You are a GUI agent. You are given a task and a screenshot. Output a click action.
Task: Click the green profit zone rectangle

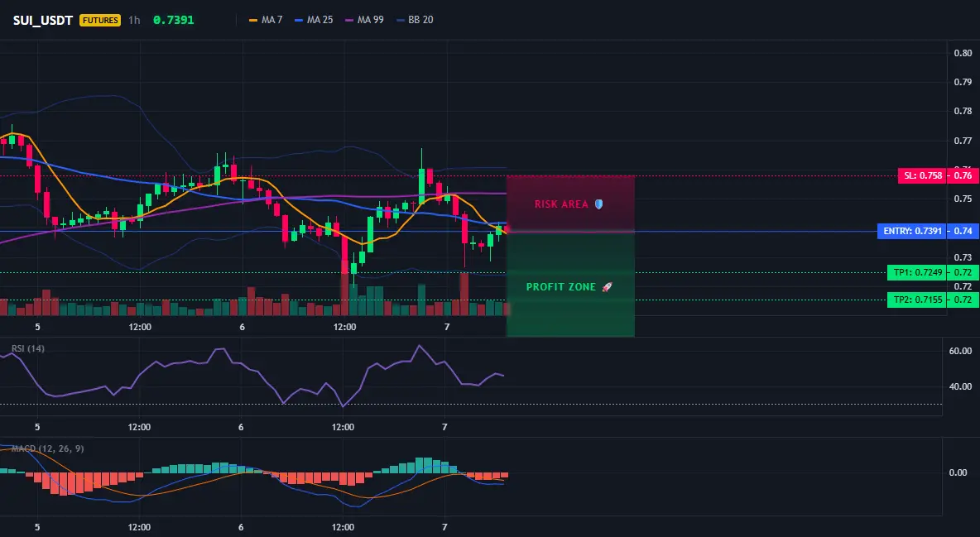570,285
